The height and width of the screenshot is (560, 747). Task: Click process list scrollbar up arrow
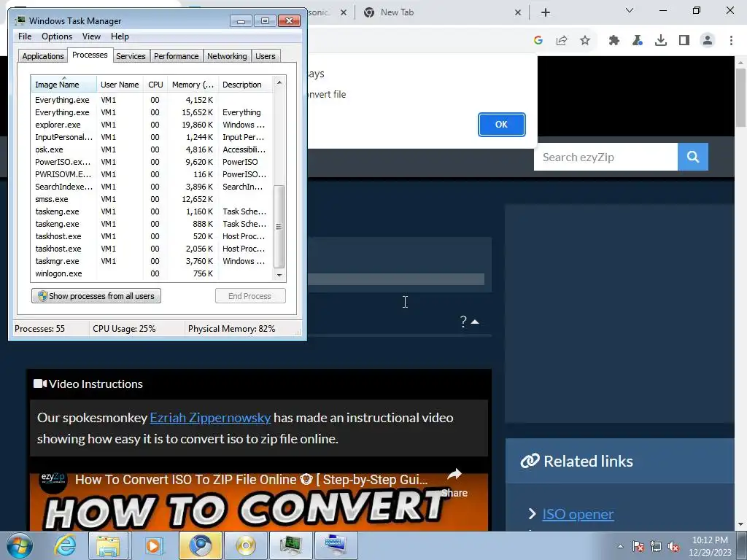pyautogui.click(x=279, y=82)
